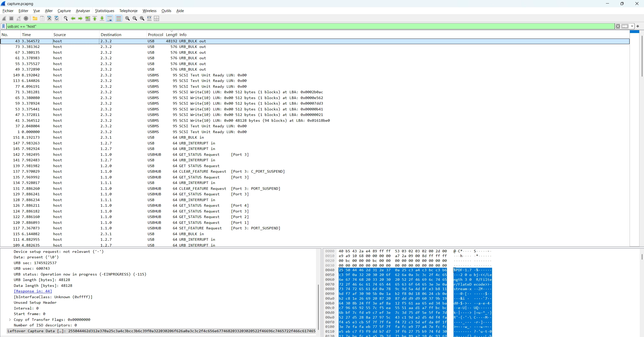The width and height of the screenshot is (644, 337).
Task: Click in the usb.src display filter field
Action: point(302,26)
